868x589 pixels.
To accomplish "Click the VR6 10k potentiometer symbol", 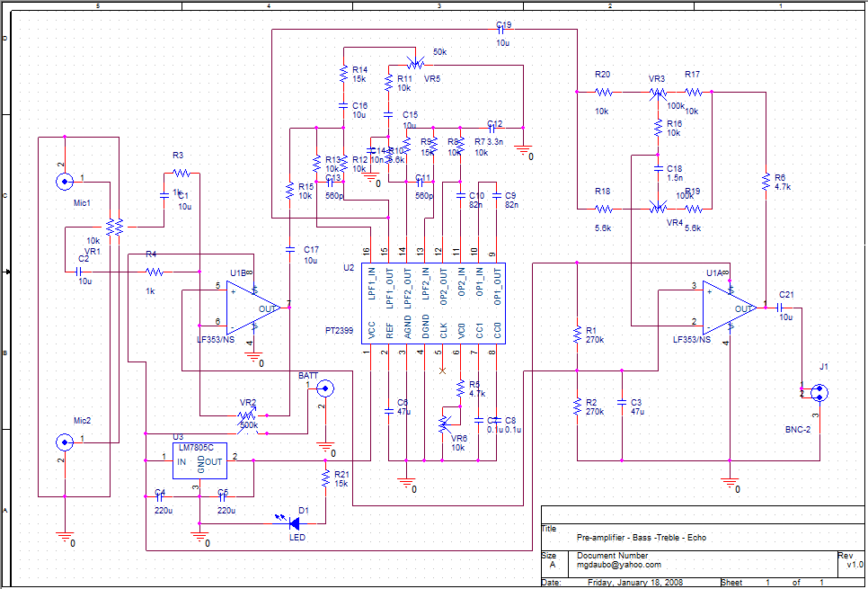I will (443, 424).
